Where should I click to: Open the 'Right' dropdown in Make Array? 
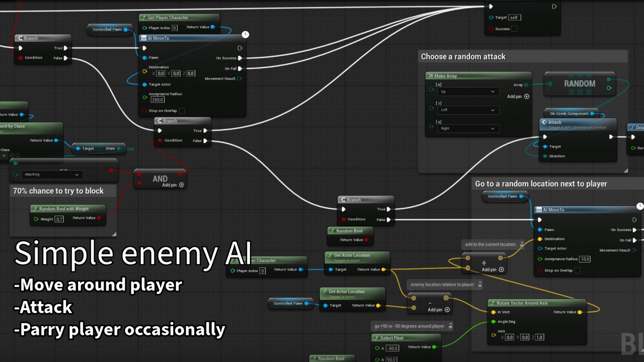point(468,128)
